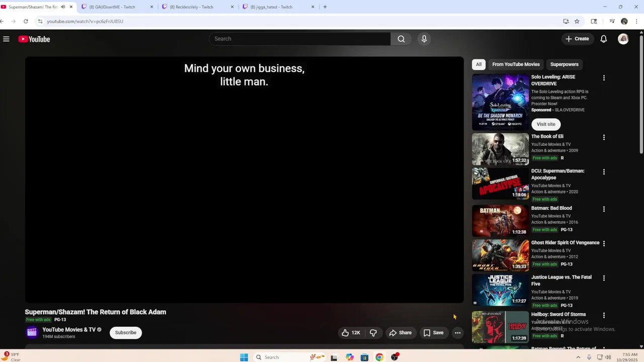Open the Create menu
The height and width of the screenshot is (362, 644).
click(577, 39)
